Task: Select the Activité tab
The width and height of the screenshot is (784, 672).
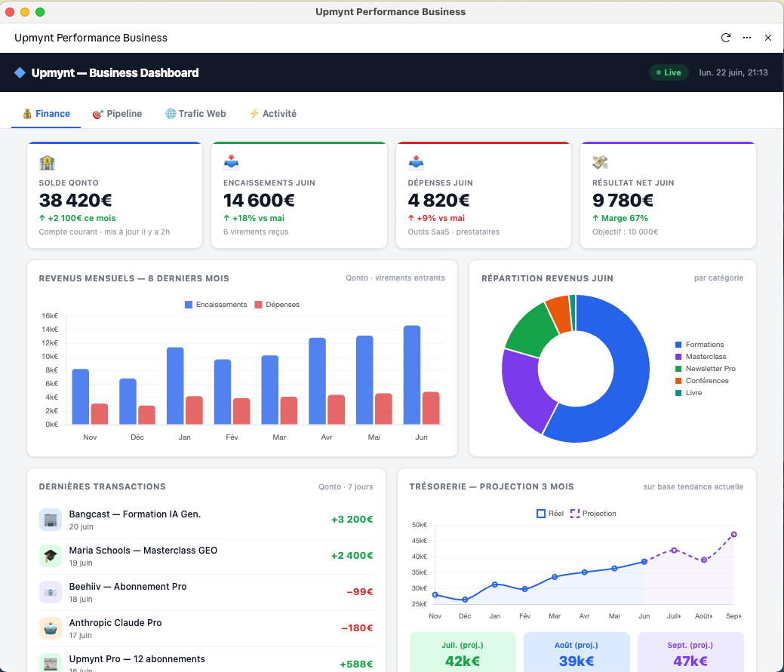Action: tap(273, 114)
